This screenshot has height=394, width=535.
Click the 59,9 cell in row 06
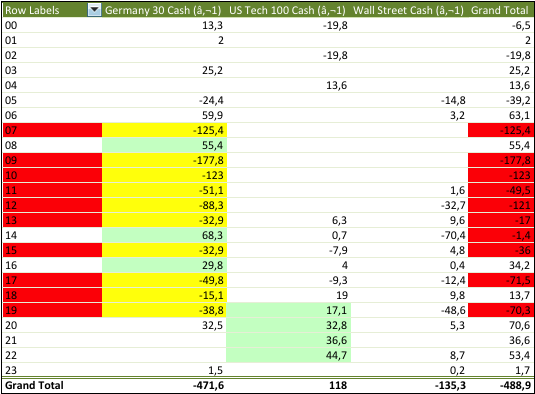tap(164, 115)
